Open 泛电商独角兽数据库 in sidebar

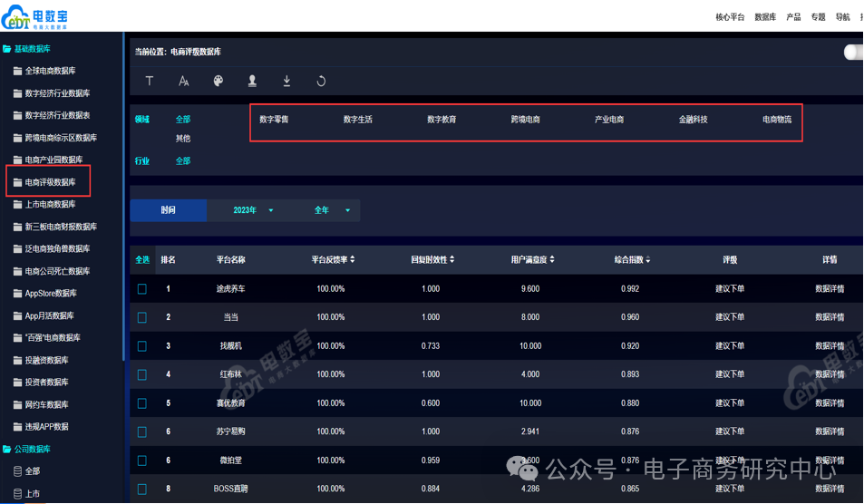tap(57, 249)
